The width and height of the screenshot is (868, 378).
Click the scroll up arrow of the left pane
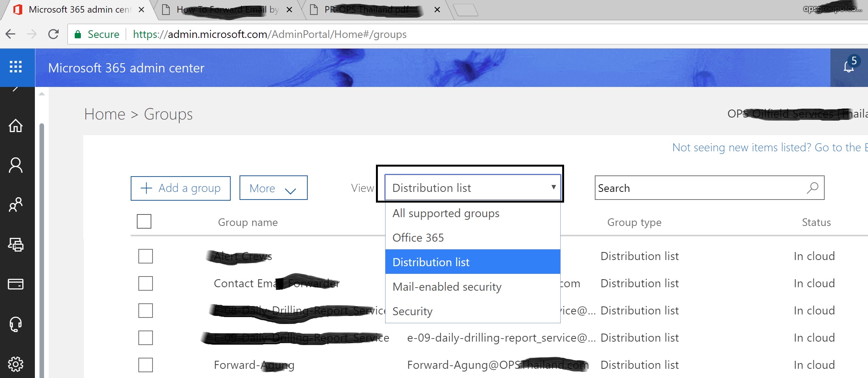[x=42, y=94]
